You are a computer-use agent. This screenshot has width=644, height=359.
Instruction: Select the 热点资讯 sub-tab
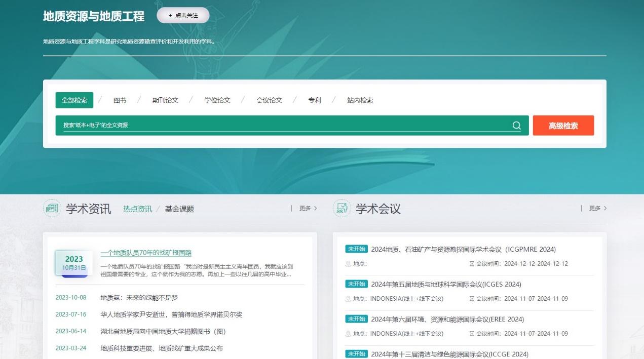coord(137,209)
